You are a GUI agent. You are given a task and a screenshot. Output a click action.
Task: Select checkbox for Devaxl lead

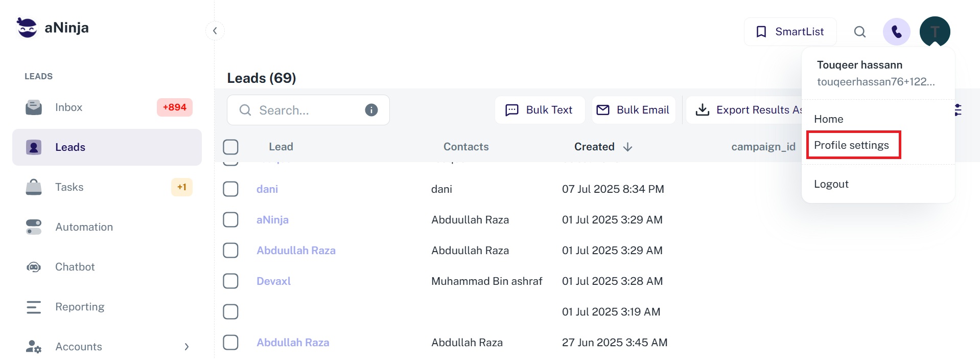pyautogui.click(x=230, y=281)
